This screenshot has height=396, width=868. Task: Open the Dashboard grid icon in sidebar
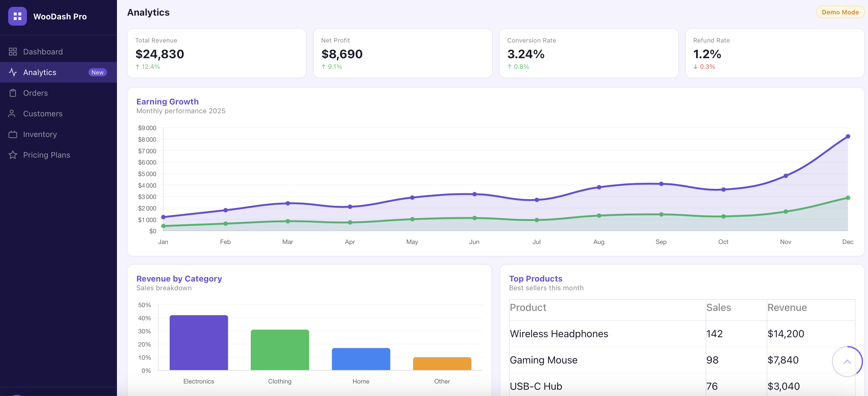click(x=13, y=51)
